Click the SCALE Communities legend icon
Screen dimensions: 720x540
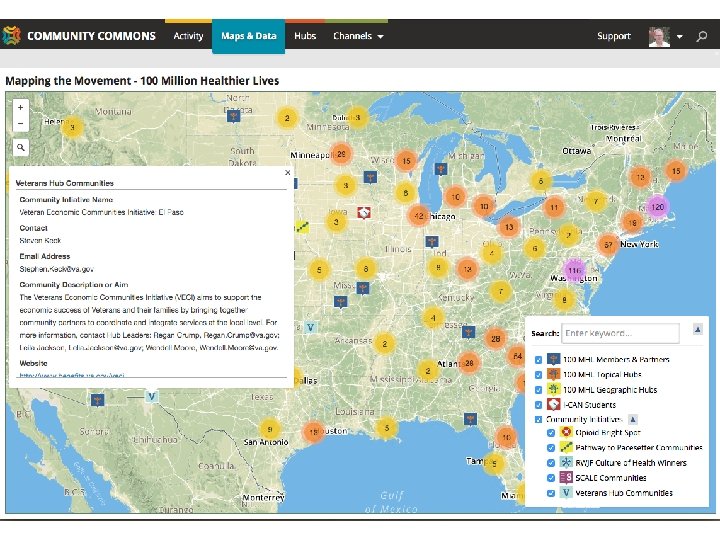566,478
